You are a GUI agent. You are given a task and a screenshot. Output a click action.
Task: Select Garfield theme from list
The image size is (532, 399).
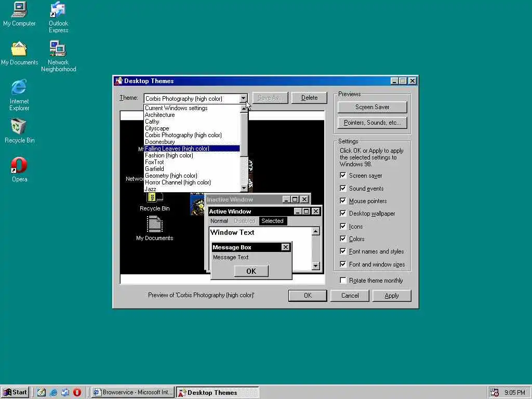point(192,169)
